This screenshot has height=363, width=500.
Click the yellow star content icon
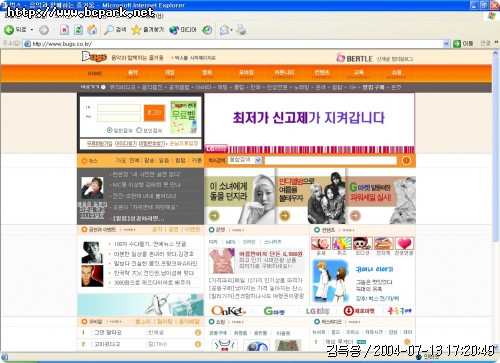click(342, 243)
